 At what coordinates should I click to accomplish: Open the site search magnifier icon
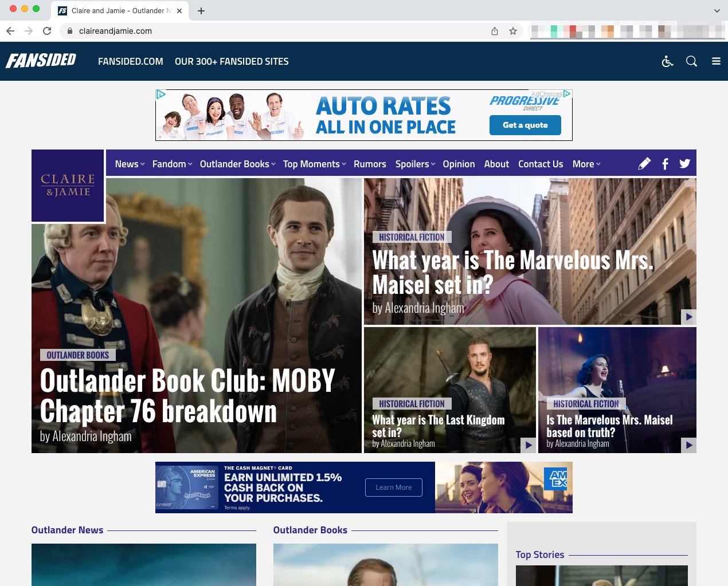point(691,61)
